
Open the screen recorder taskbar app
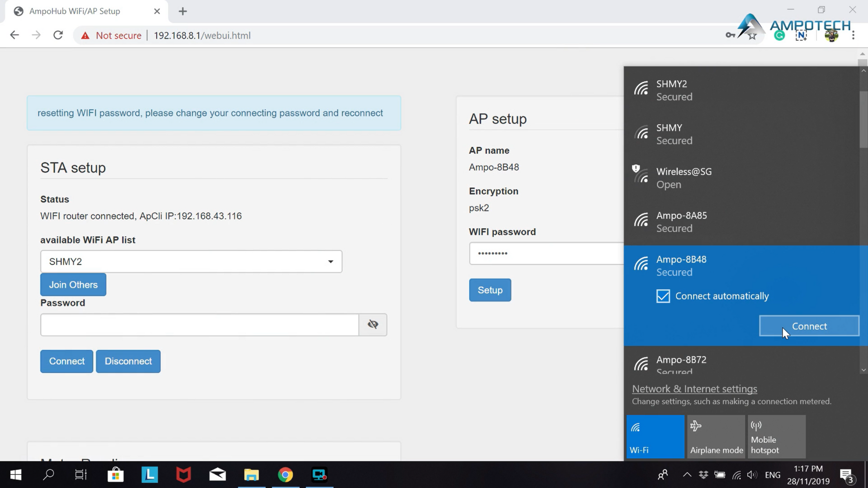click(x=320, y=475)
